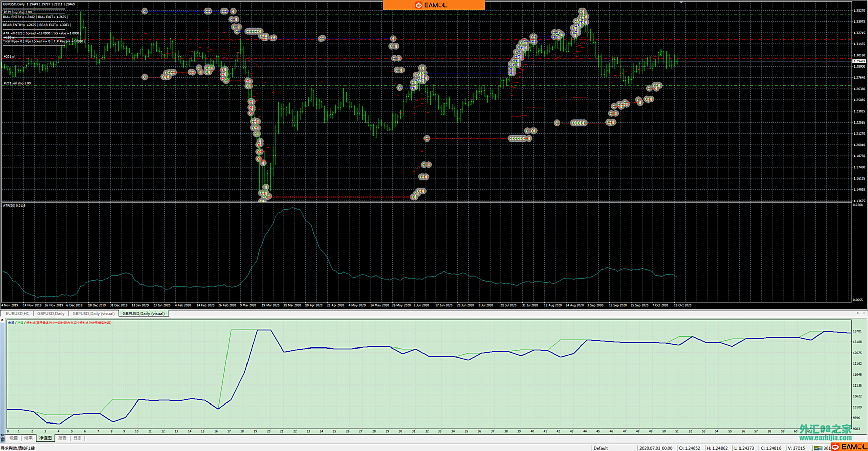
Task: Click the #201 sell stop 1.00 order label
Action: [17, 83]
